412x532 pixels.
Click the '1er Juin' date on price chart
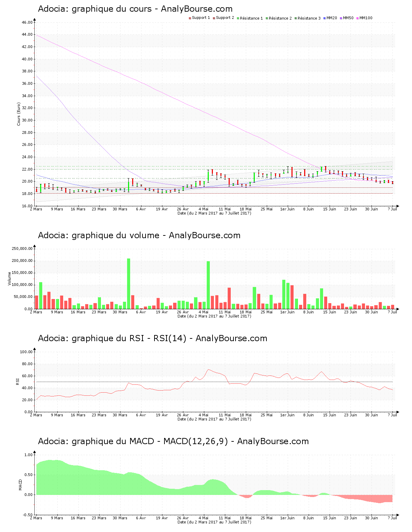click(x=287, y=209)
